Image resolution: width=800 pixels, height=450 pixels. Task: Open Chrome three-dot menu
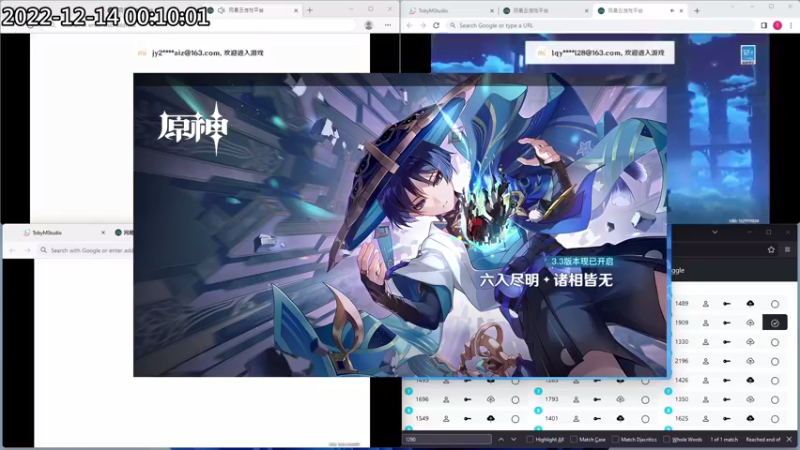[791, 25]
